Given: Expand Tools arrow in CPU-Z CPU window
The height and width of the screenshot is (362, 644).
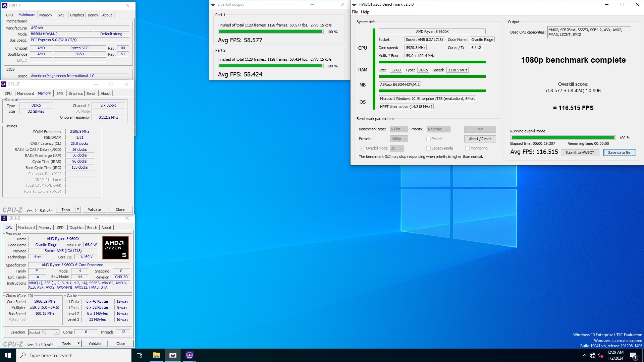Looking at the screenshot, I should [78, 344].
